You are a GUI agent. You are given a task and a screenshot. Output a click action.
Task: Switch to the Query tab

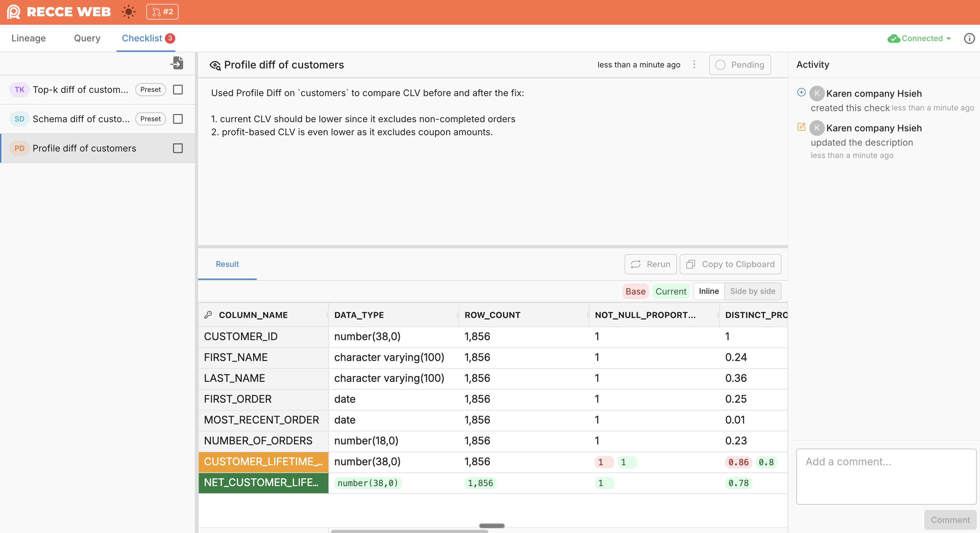pos(87,38)
